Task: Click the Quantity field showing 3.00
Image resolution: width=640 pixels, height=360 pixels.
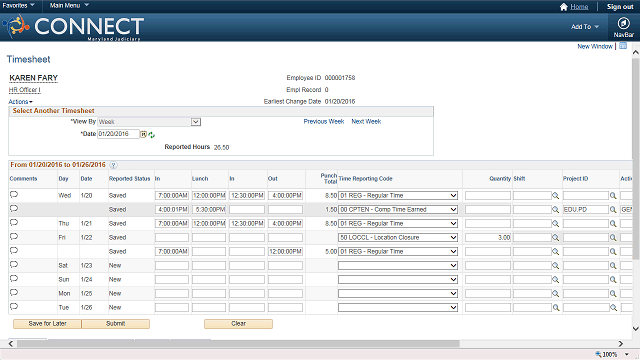Action: coord(488,238)
